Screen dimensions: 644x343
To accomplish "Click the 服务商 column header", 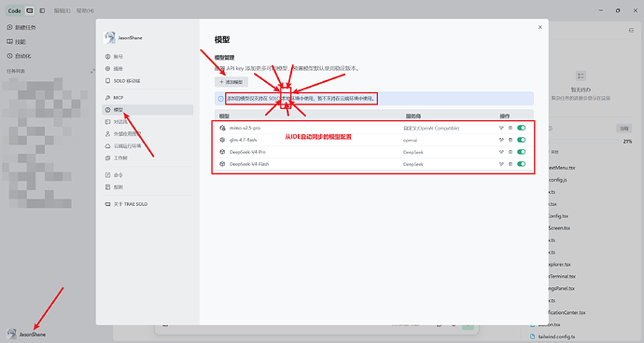I will click(413, 117).
